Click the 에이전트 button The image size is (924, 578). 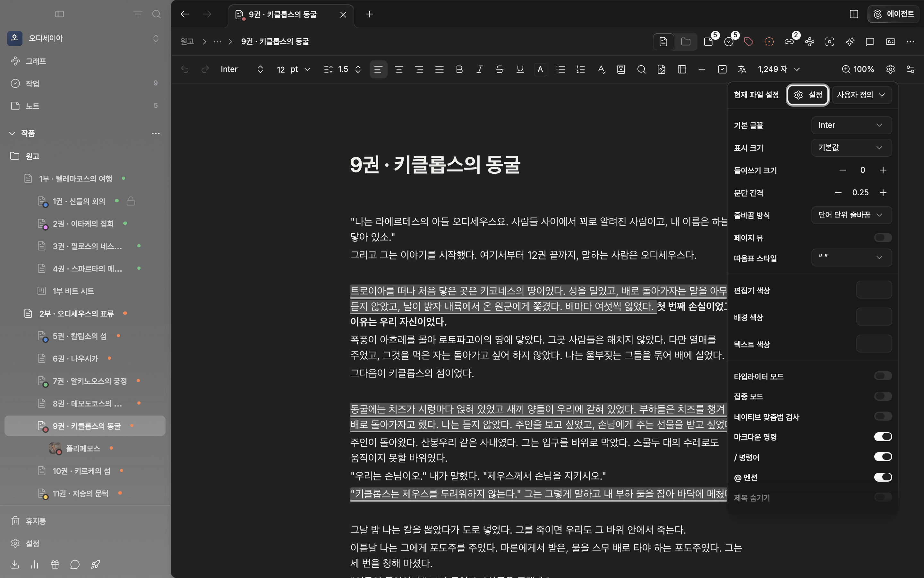894,14
